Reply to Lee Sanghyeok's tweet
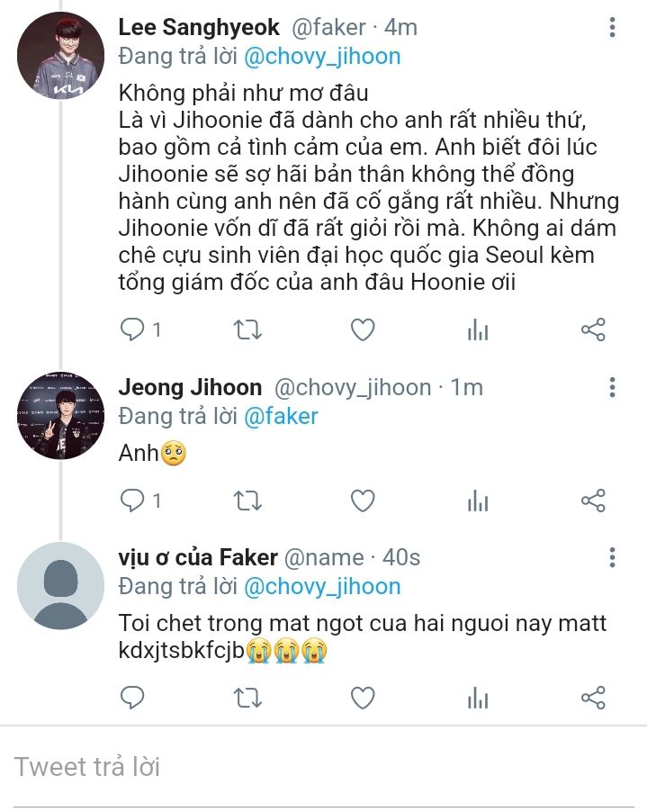Screen dimensions: 647x812 point(132,330)
